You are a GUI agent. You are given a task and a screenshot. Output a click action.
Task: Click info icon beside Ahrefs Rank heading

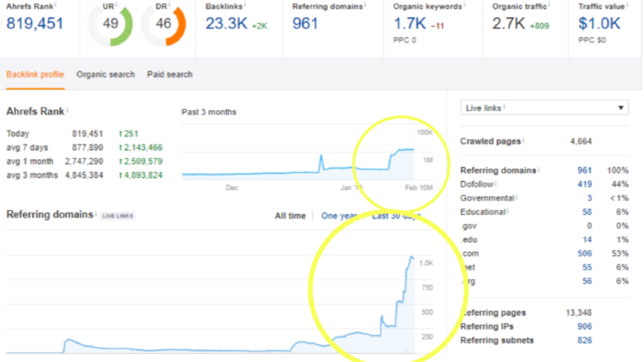tap(67, 110)
